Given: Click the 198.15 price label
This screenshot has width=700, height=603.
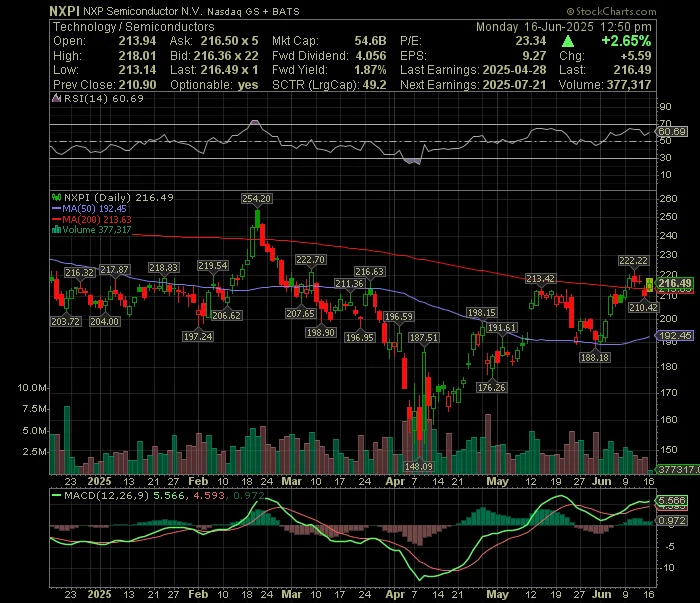Looking at the screenshot, I should click(x=481, y=313).
